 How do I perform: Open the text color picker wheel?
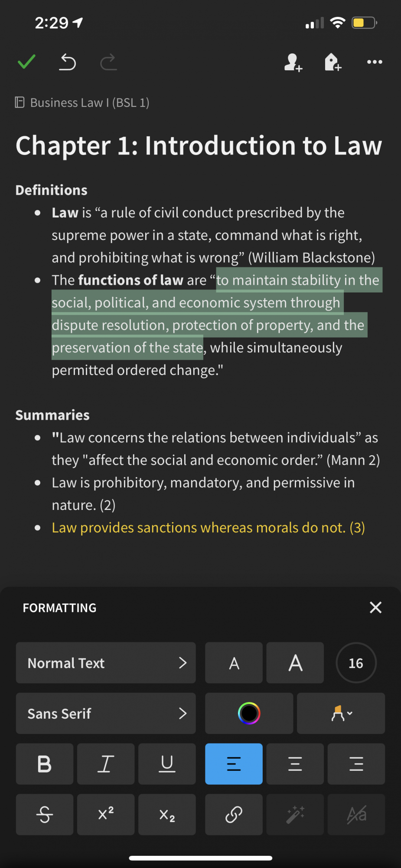249,713
